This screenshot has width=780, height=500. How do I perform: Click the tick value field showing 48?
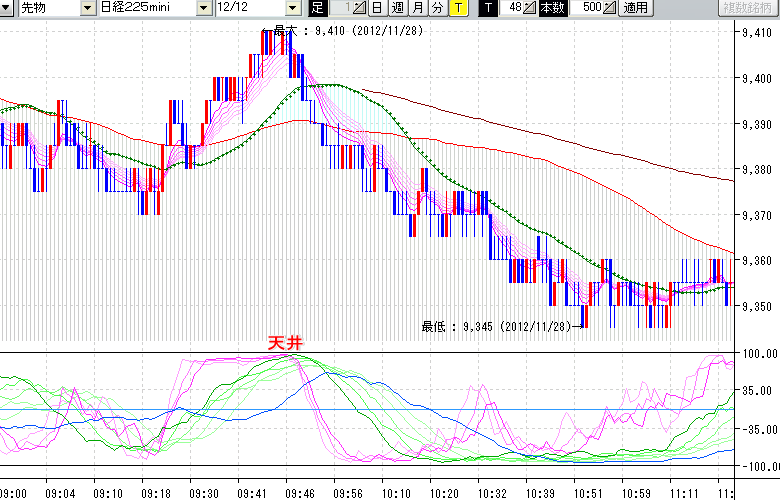point(513,8)
